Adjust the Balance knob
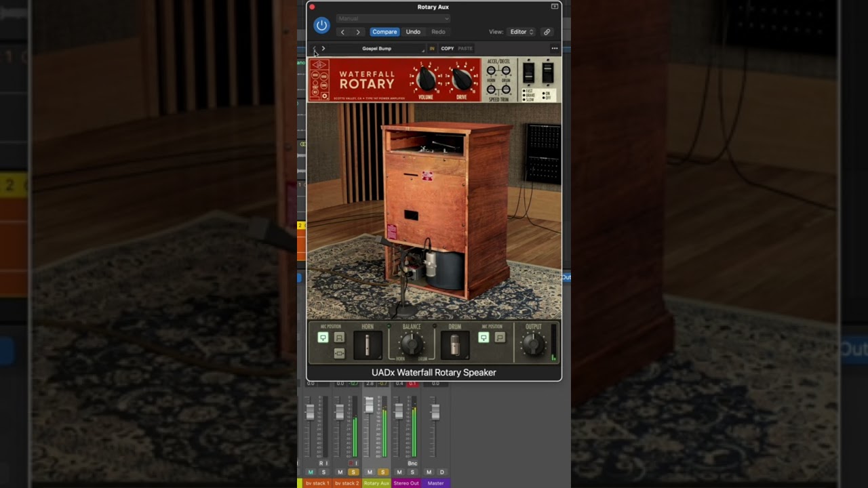 412,345
